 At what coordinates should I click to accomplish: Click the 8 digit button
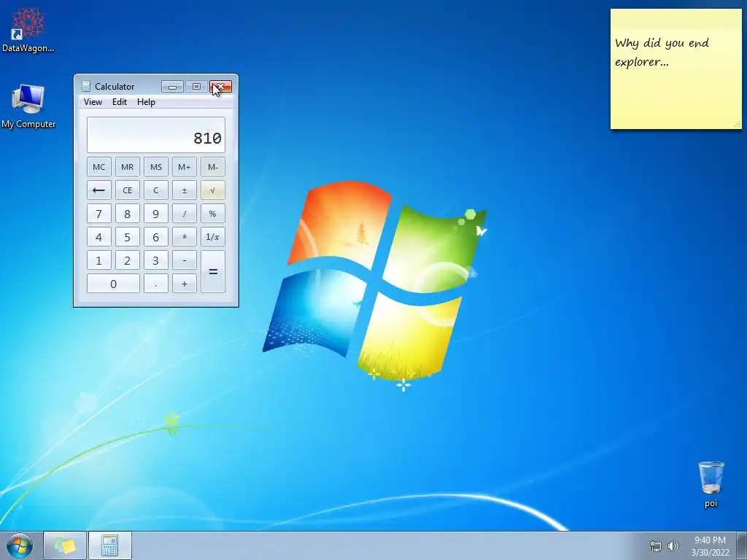tap(127, 214)
